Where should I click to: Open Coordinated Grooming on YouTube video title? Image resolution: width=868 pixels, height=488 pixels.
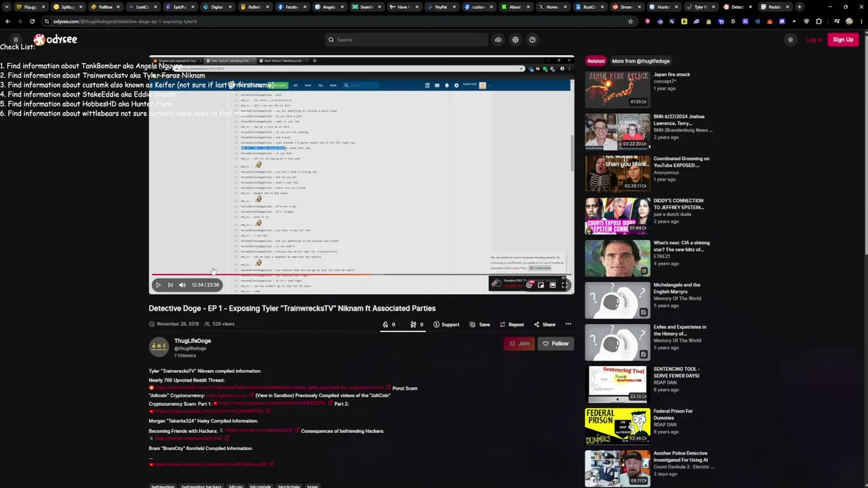(x=682, y=162)
